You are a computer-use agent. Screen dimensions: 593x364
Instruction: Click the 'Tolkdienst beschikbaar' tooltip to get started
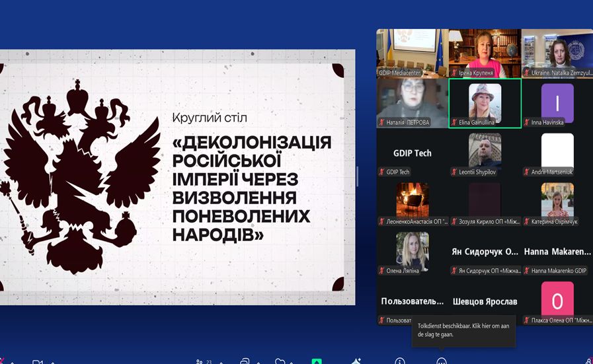click(x=463, y=330)
